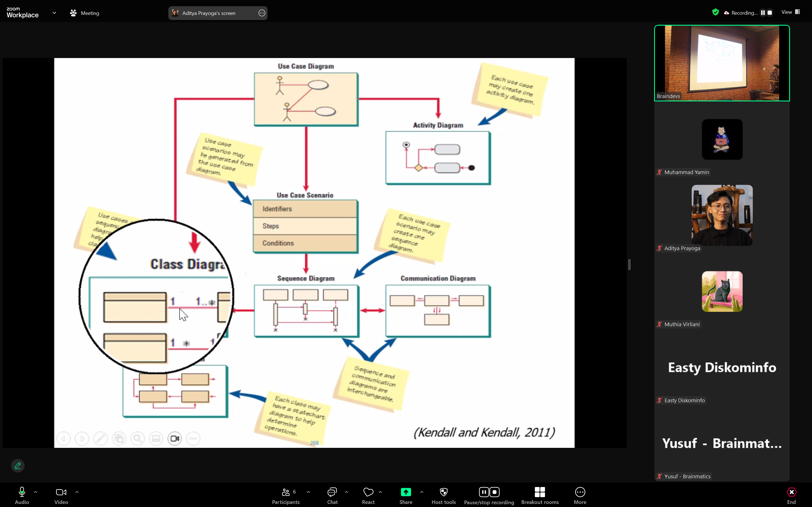Click the encryption shield icon
The width and height of the screenshot is (812, 507).
(715, 12)
